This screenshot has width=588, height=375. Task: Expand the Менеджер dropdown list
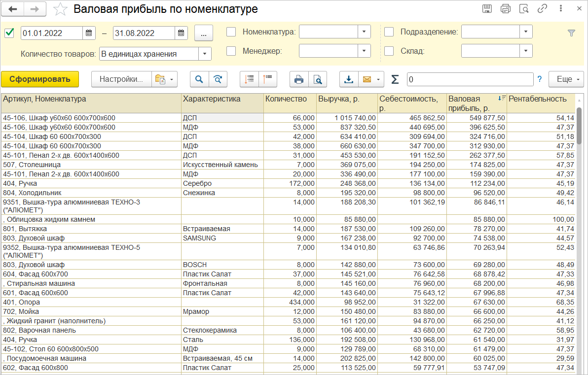click(x=364, y=51)
